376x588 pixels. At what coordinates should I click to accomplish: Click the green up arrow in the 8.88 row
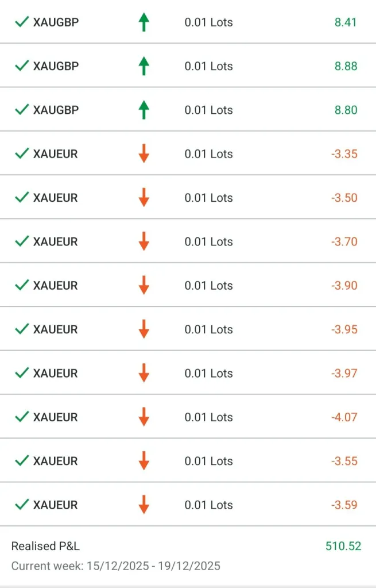tap(144, 66)
